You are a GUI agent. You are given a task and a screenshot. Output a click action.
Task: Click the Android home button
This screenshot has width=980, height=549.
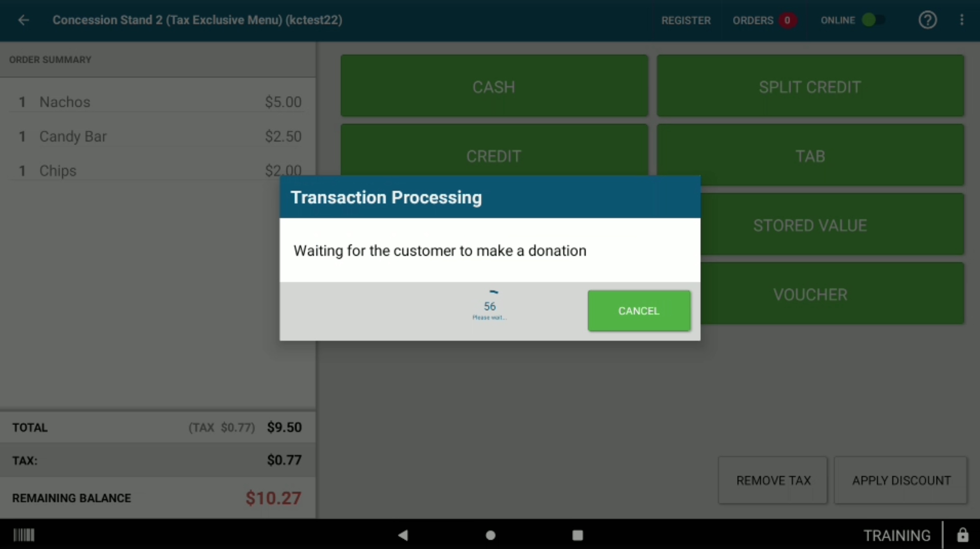490,535
